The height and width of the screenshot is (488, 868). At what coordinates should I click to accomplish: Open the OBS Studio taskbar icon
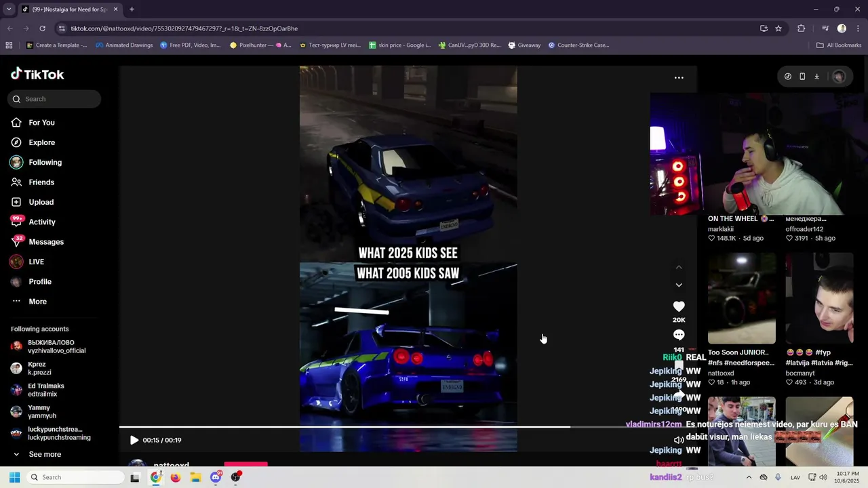coord(235,477)
